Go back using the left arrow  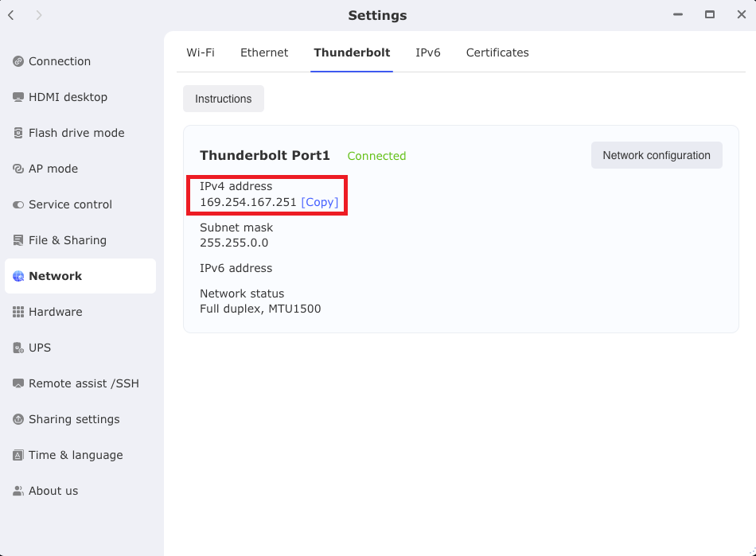[x=11, y=15]
